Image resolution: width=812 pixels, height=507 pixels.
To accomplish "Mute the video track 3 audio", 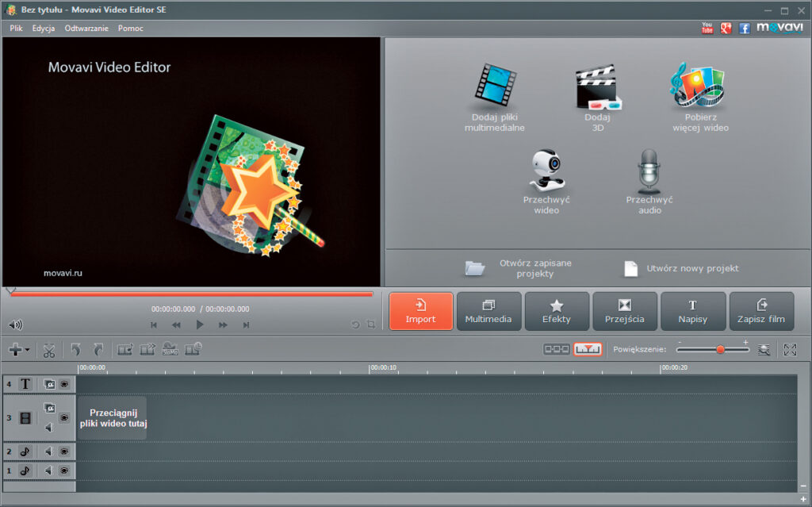I will pyautogui.click(x=49, y=428).
